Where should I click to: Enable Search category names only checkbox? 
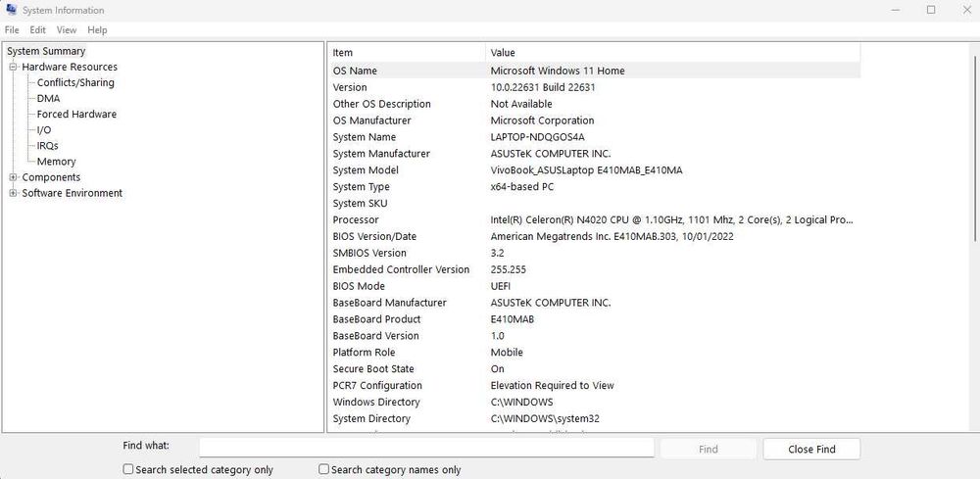click(x=323, y=469)
